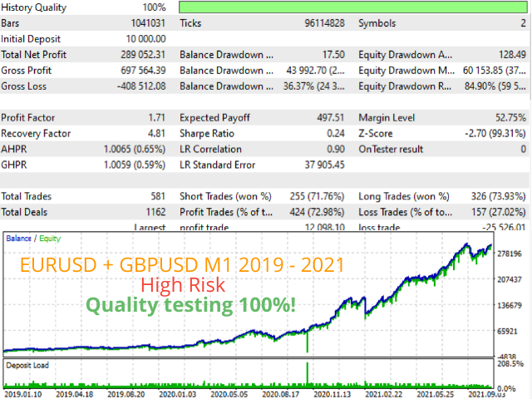The image size is (532, 399).
Task: Click the 2020.01.03 date on the time axis
Action: tap(177, 395)
